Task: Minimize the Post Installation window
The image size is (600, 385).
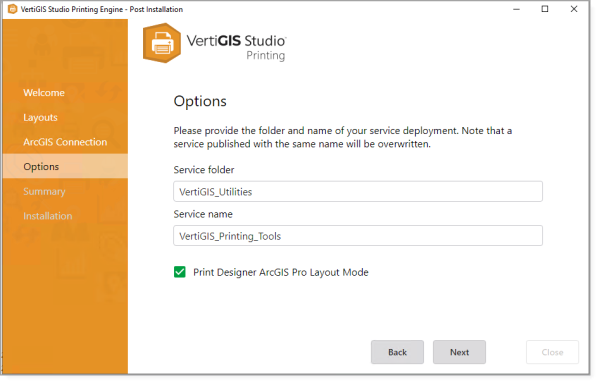Action: 516,9
